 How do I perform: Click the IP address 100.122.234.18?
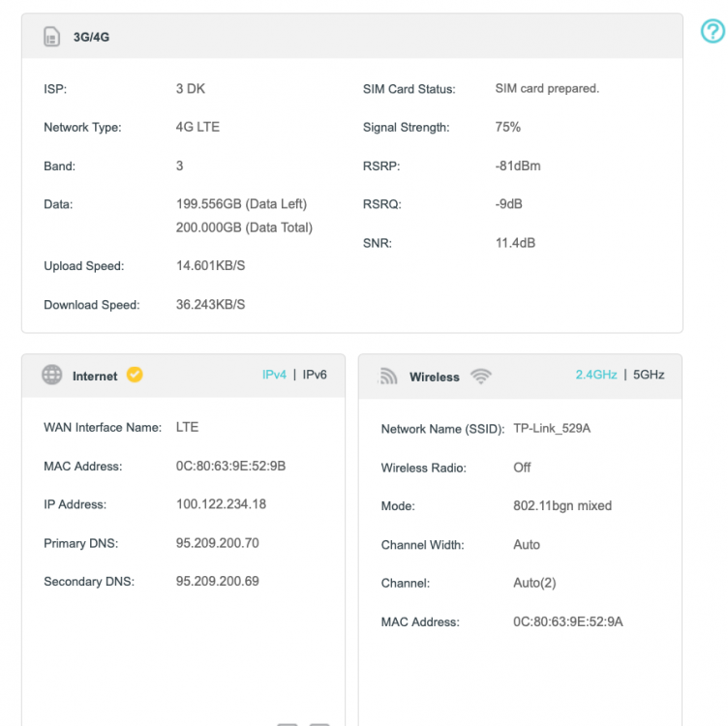(x=221, y=504)
